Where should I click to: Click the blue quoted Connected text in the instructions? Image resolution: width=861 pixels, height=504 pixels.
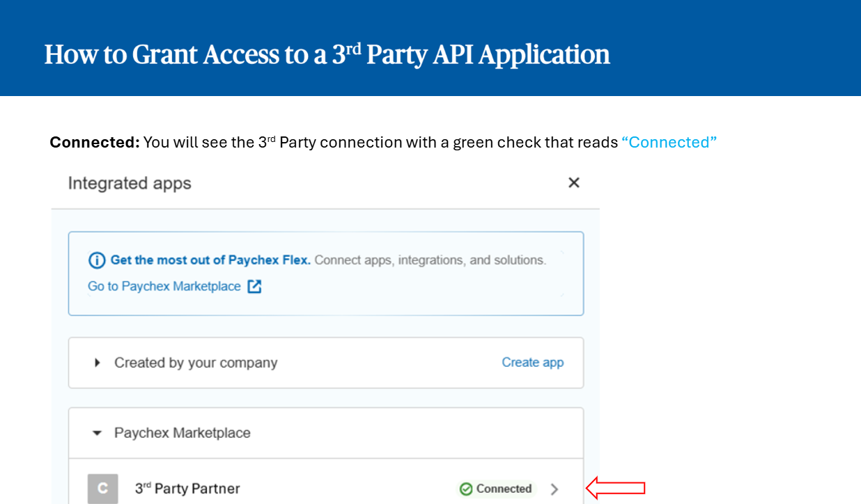669,142
